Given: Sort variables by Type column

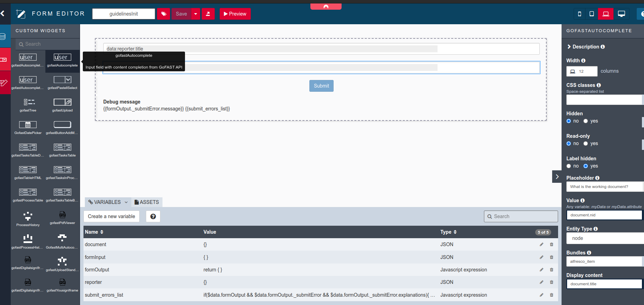Looking at the screenshot, I should tap(449, 232).
